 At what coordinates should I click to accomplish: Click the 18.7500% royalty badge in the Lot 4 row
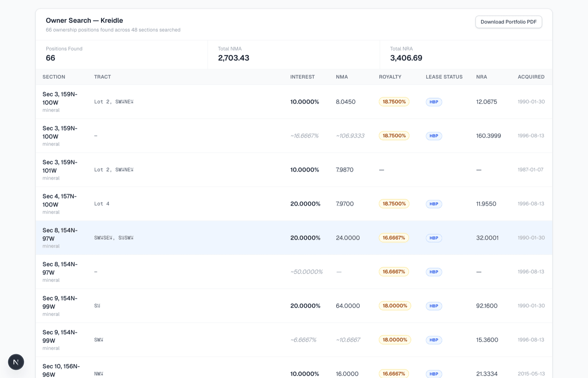click(394, 204)
